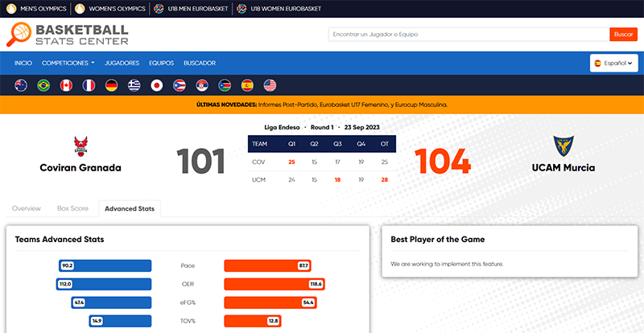
Task: Select the Serbia flag icon
Action: pyautogui.click(x=202, y=85)
